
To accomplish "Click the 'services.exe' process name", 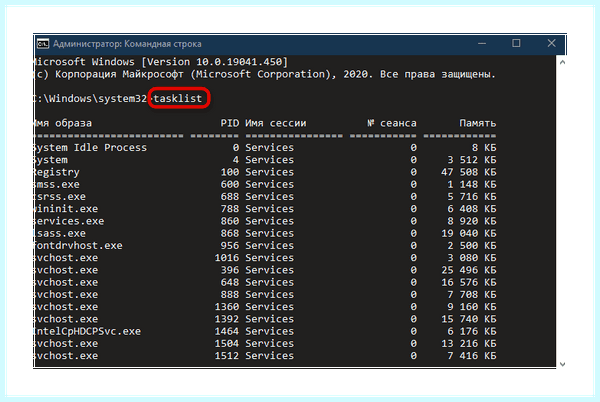I will click(x=69, y=221).
